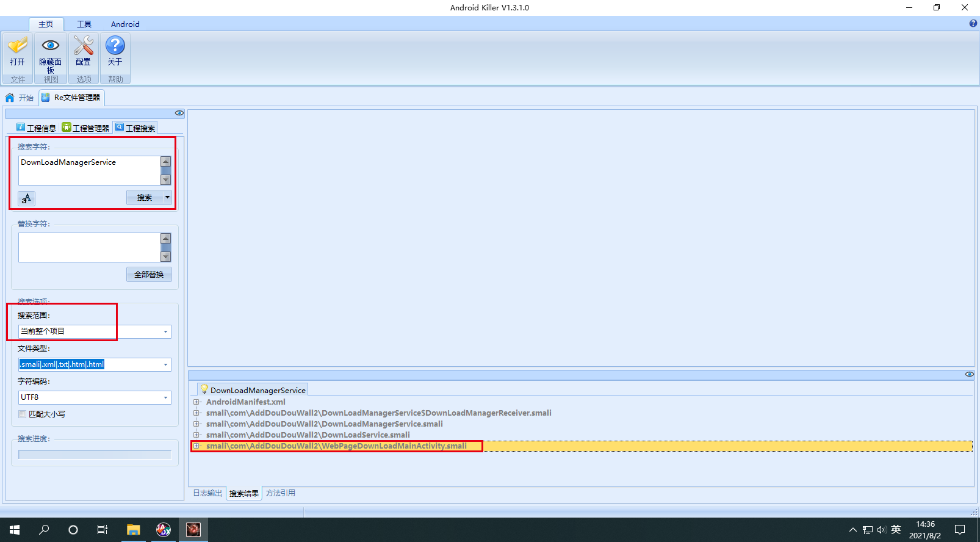980x542 pixels.
Task: Open Task View on the taskbar
Action: (103, 529)
